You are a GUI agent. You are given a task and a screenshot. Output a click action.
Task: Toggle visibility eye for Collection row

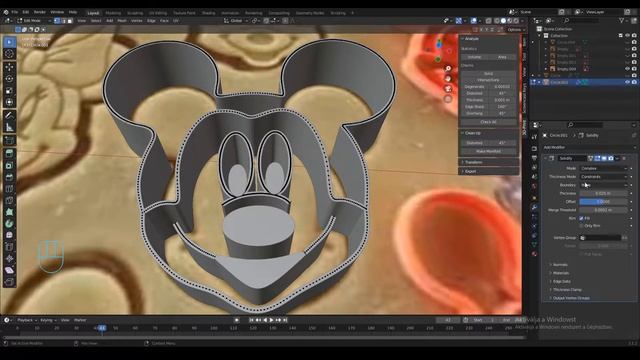pyautogui.click(x=628, y=36)
